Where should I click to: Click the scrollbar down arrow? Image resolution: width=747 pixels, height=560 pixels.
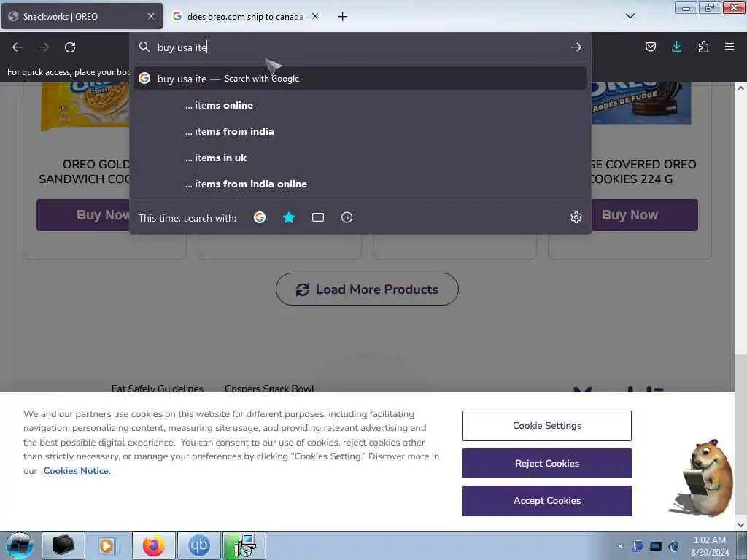(x=740, y=525)
